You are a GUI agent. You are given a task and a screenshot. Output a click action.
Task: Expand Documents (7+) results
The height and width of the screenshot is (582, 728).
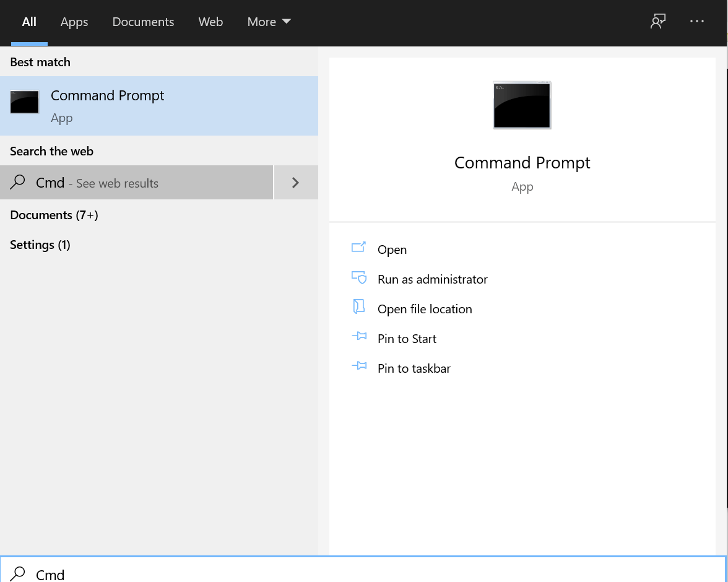pyautogui.click(x=54, y=215)
